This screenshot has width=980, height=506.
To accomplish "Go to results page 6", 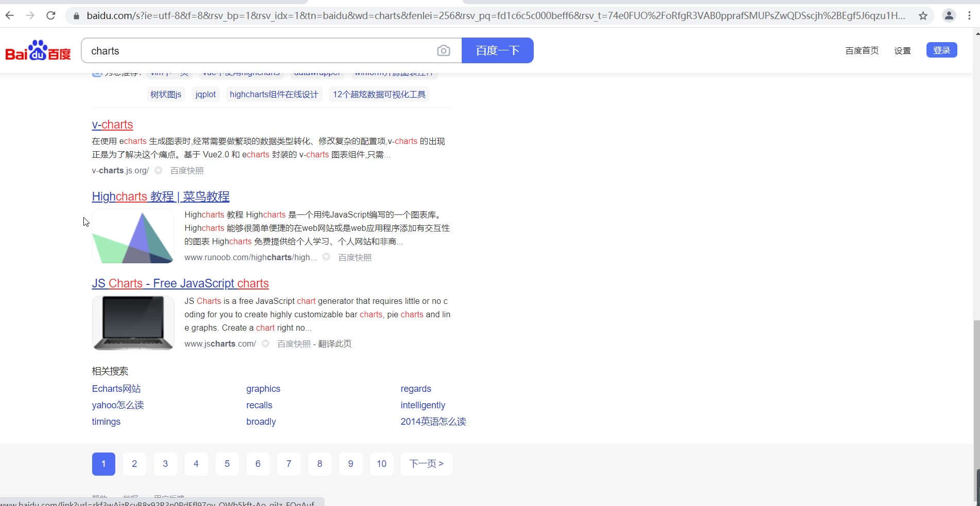I will pos(258,464).
